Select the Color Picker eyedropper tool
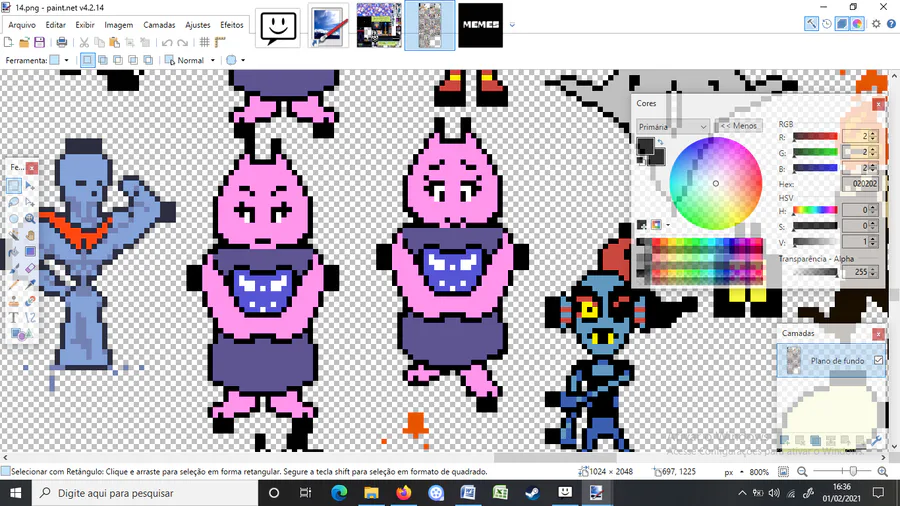Image resolution: width=900 pixels, height=506 pixels. 30,285
